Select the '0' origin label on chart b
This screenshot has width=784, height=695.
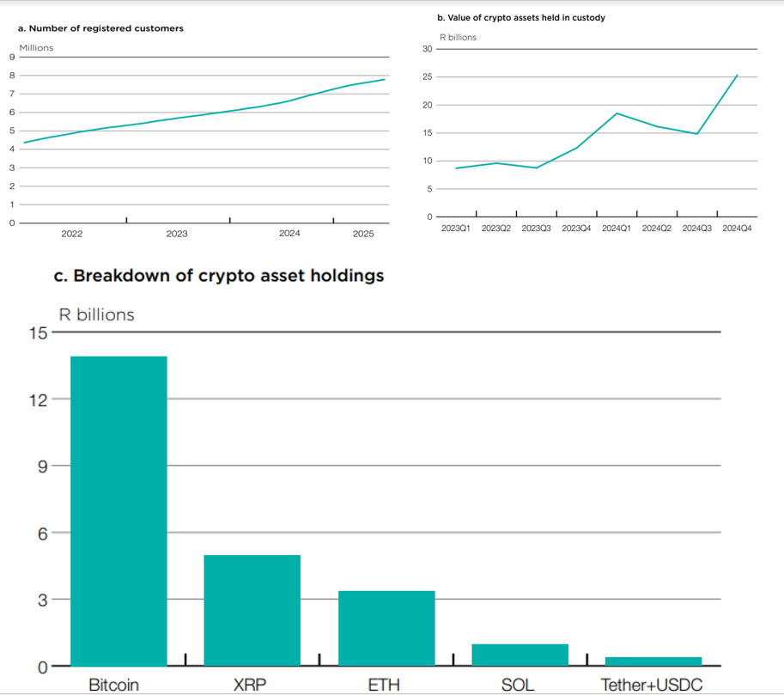pyautogui.click(x=431, y=216)
